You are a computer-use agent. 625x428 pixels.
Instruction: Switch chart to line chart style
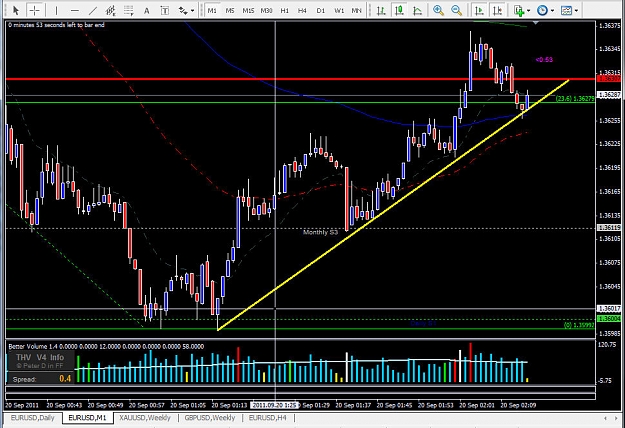point(417,10)
